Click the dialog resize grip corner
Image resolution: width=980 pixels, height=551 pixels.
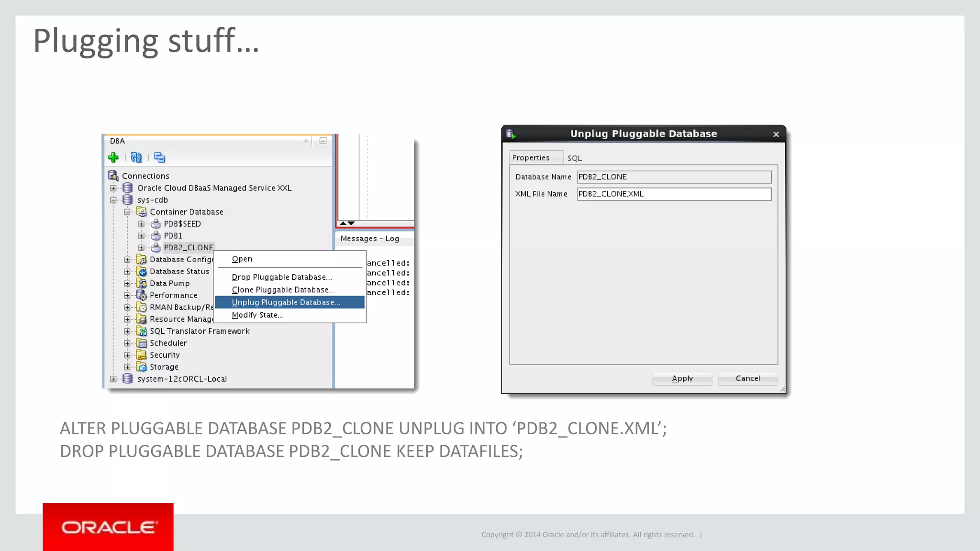pyautogui.click(x=782, y=389)
